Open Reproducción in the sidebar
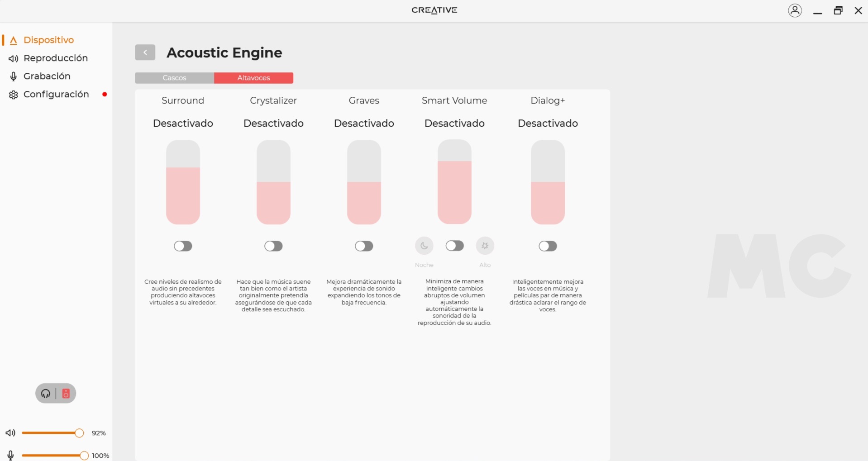The width and height of the screenshot is (868, 461). coord(55,58)
